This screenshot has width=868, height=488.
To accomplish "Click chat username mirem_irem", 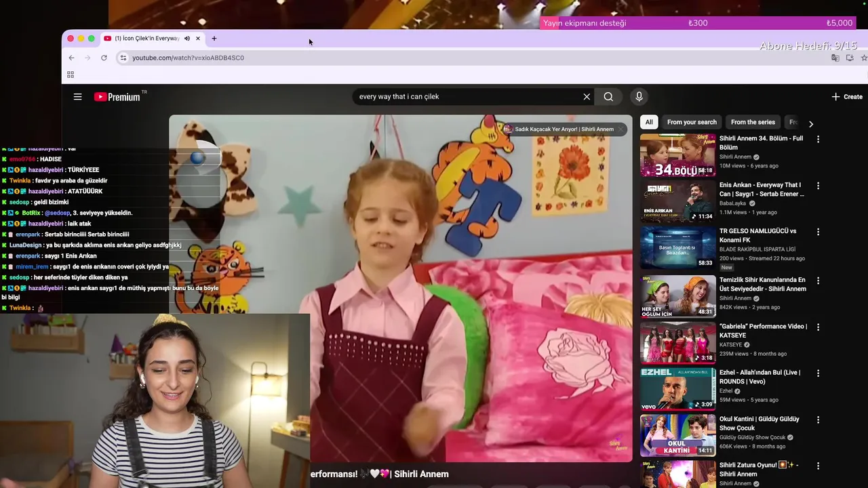I will tap(32, 267).
